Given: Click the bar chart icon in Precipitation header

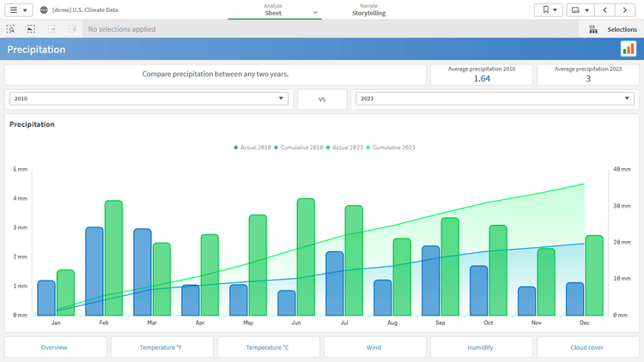Looking at the screenshot, I should (x=628, y=49).
